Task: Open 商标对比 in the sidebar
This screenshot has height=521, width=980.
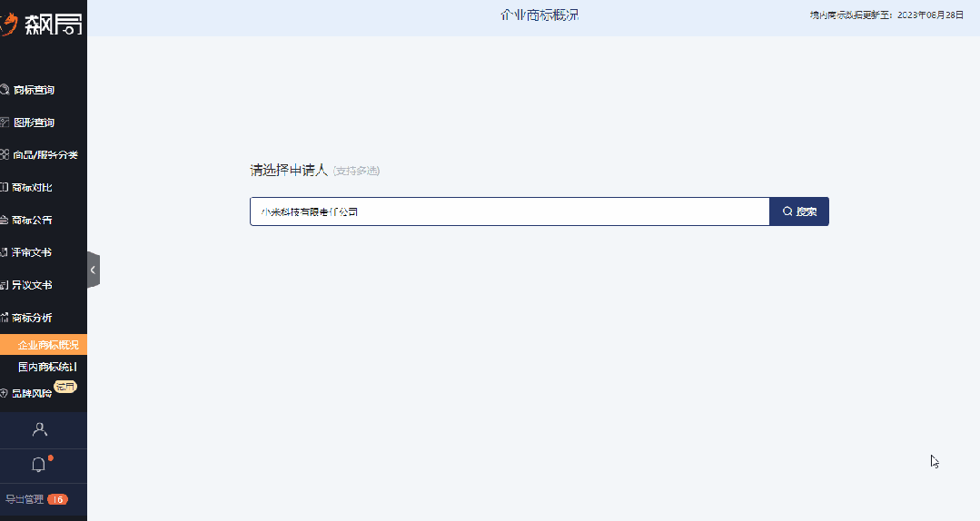Action: [x=32, y=187]
